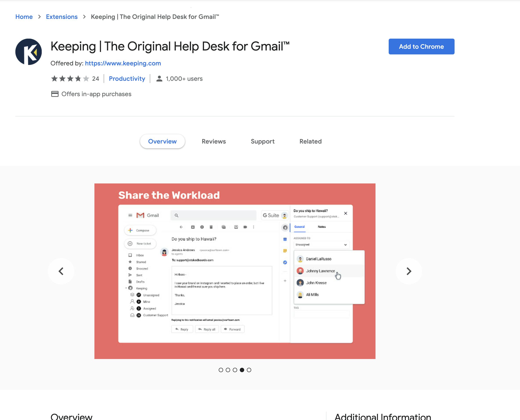Click the star rating display
The image size is (520, 420).
[70, 79]
